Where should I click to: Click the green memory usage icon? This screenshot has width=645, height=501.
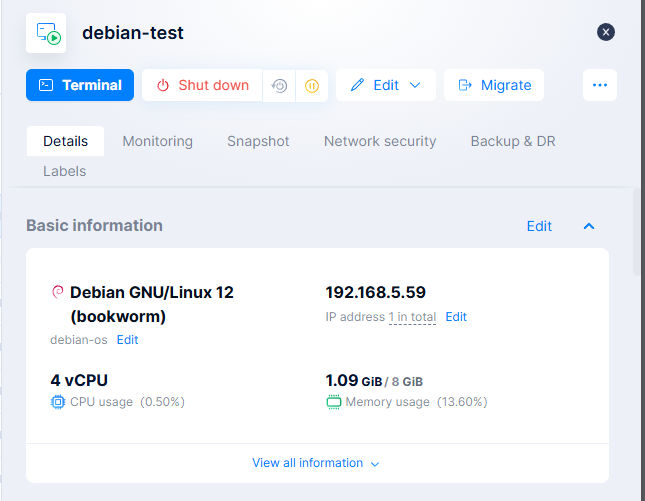333,402
